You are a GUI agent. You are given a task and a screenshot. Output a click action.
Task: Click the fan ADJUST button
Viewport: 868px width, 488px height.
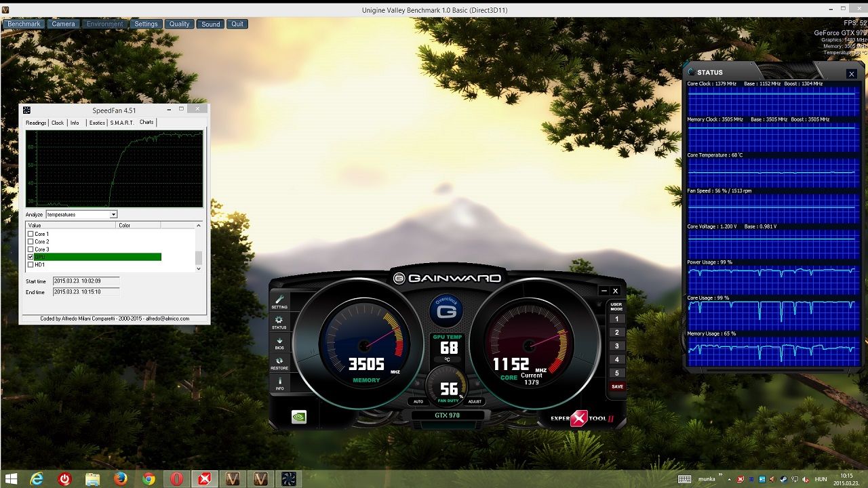click(475, 402)
